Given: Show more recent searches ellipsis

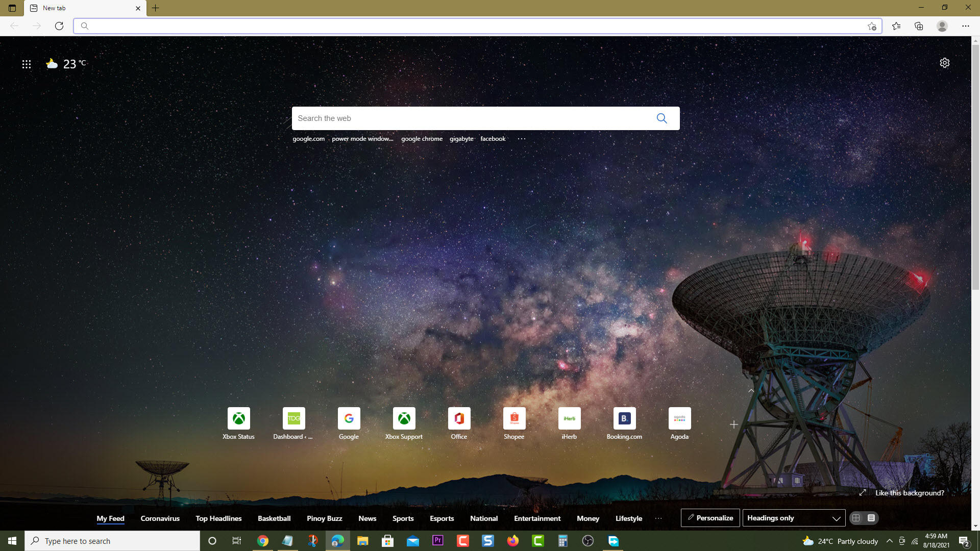Looking at the screenshot, I should click(521, 139).
